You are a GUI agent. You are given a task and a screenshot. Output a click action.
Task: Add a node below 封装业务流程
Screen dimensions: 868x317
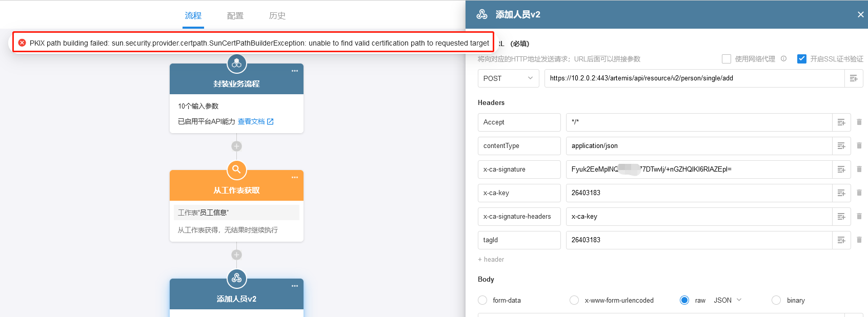pos(236,146)
